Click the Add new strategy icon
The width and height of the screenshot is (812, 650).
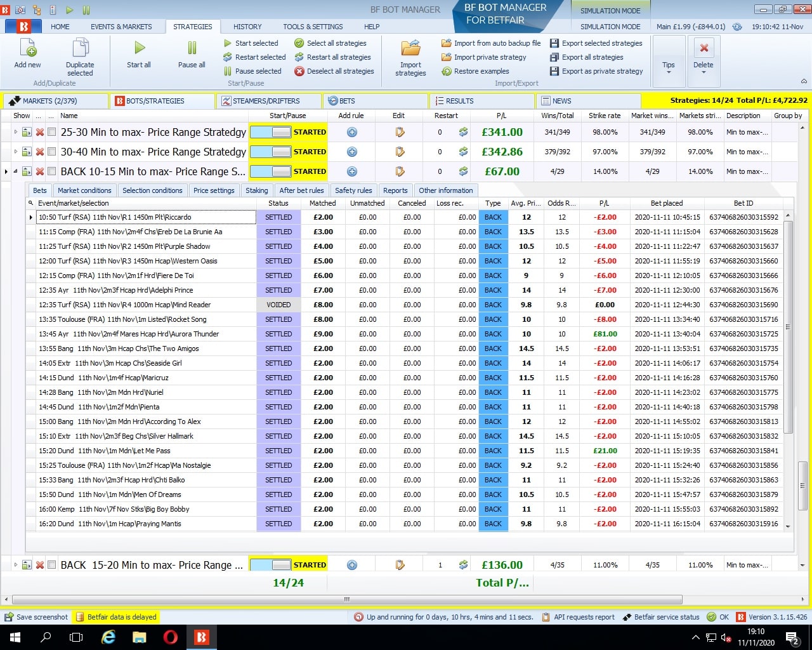click(x=28, y=48)
